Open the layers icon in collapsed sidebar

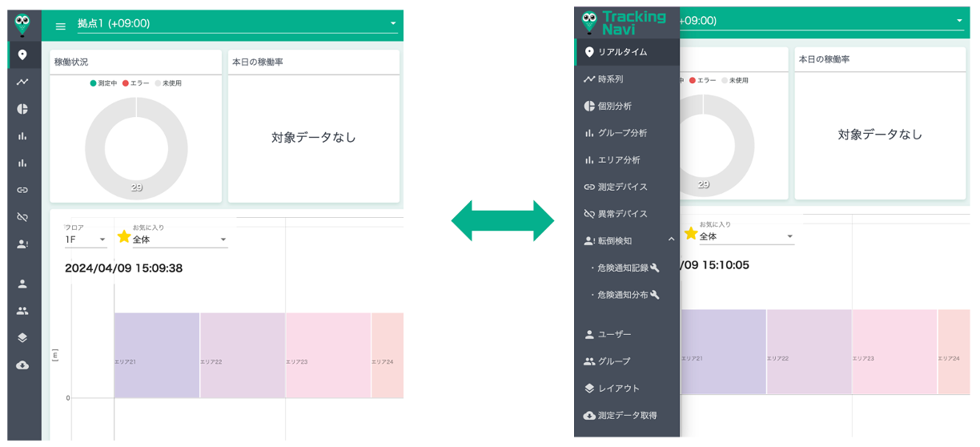click(22, 337)
